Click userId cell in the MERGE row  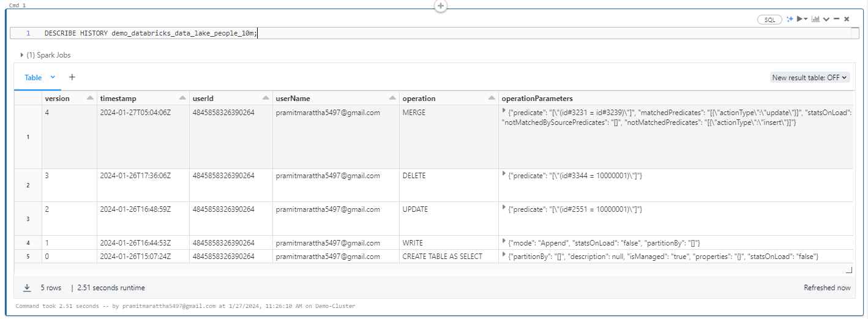230,137
